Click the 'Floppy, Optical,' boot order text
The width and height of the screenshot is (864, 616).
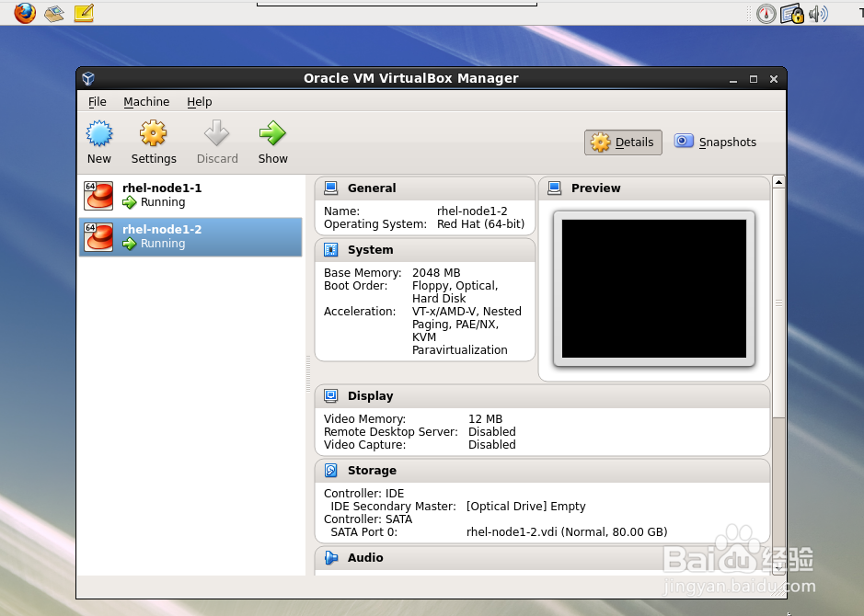pyautogui.click(x=455, y=286)
